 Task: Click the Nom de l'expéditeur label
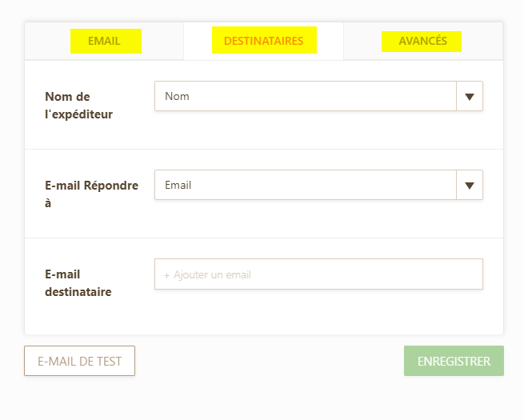pos(79,106)
